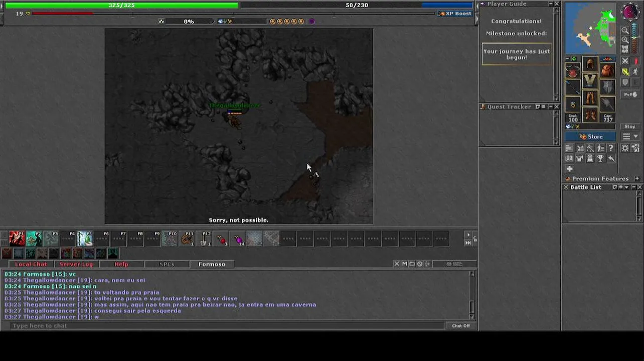Toggle defensive shield fight mode
Image resolution: width=644 pixels, height=361 pixels.
pos(625,82)
